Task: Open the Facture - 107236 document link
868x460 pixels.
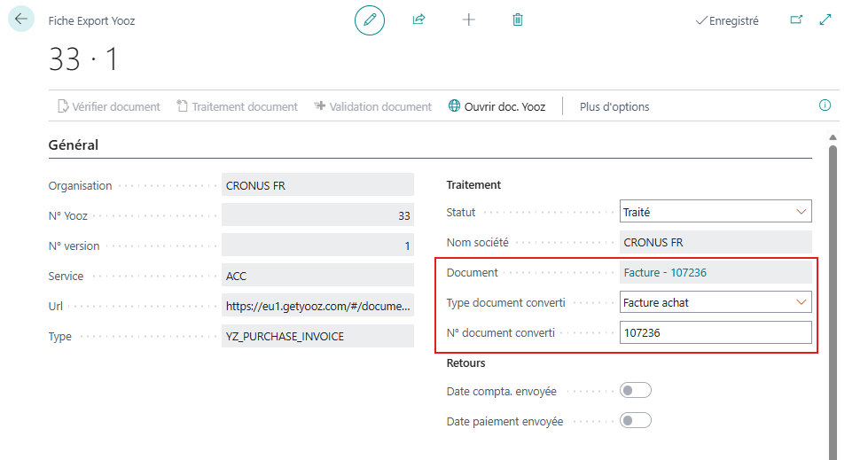Action: click(x=665, y=273)
